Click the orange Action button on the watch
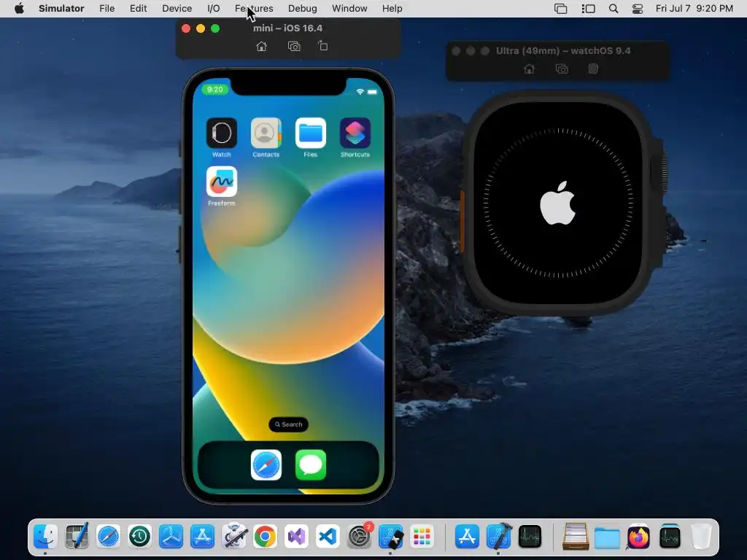The height and width of the screenshot is (560, 747). pos(462,222)
